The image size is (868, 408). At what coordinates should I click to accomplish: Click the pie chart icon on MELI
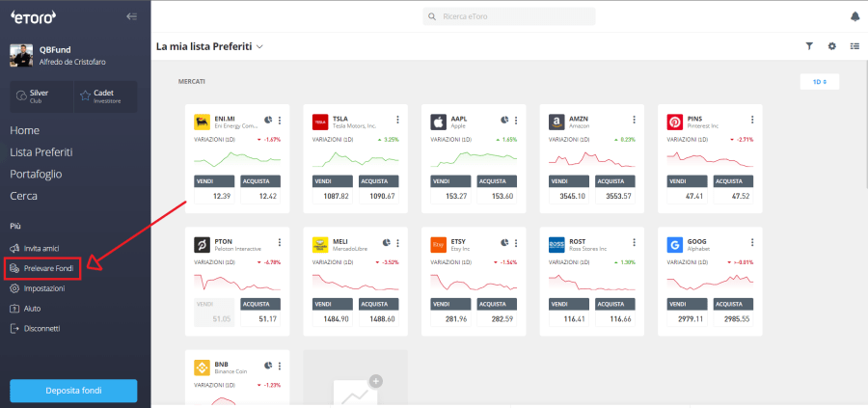coord(387,242)
